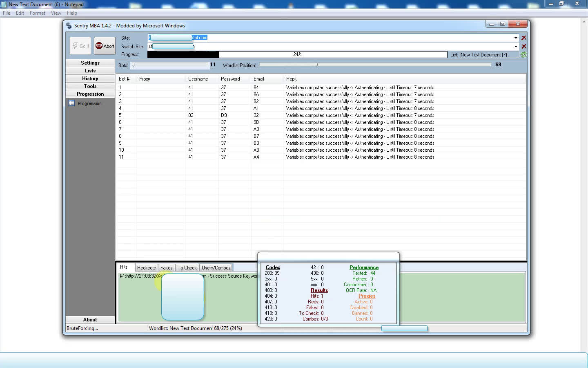Click the Progression table icon in sidebar
The height and width of the screenshot is (368, 588).
click(71, 103)
